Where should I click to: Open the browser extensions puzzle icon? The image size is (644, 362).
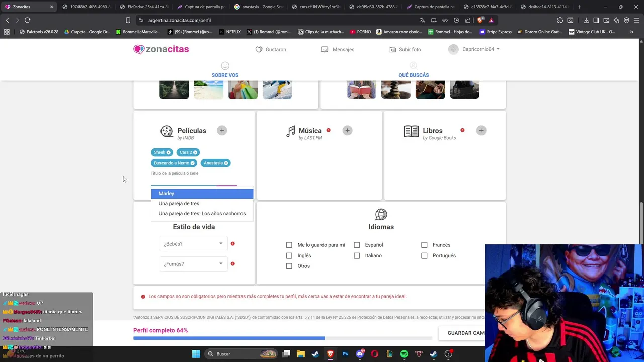[x=560, y=20]
